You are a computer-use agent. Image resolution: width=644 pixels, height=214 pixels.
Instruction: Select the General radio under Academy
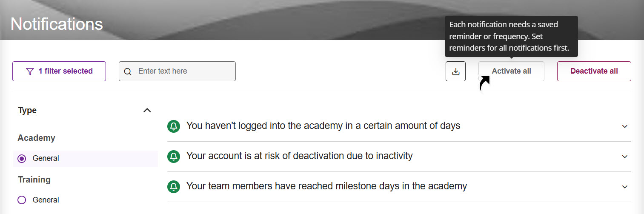click(22, 159)
